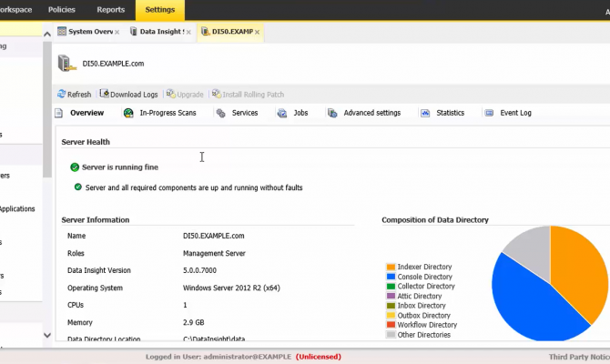Image resolution: width=610 pixels, height=364 pixels.
Task: Click Install Rolling Patch
Action: tap(253, 95)
